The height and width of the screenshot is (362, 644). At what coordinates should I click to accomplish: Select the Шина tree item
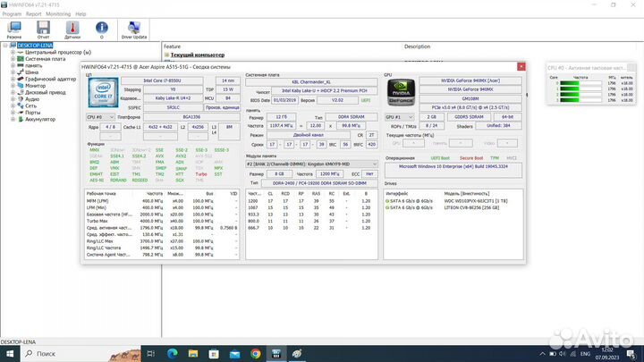(x=31, y=72)
